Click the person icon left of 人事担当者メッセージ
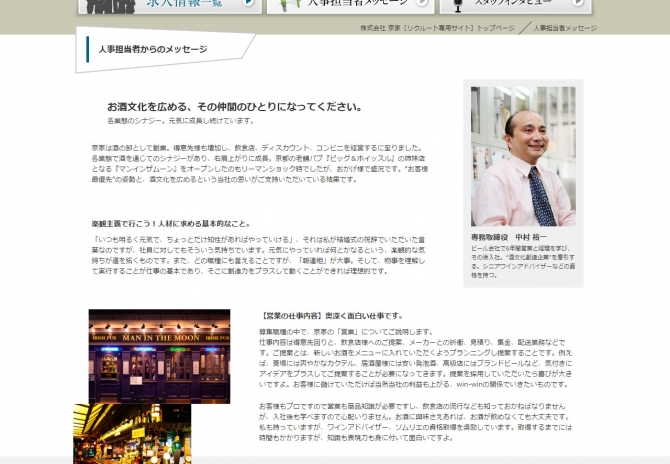670x464 pixels. coord(287,4)
